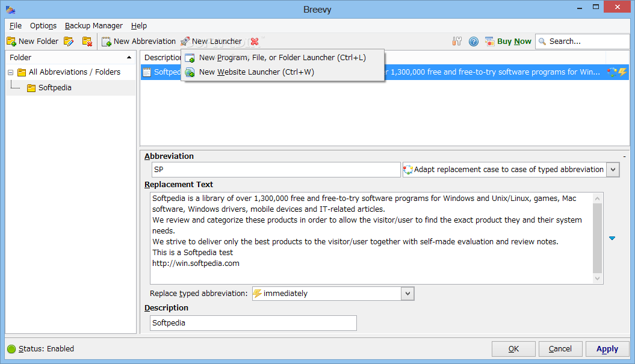Open the File menu
The image size is (635, 364).
pyautogui.click(x=16, y=25)
